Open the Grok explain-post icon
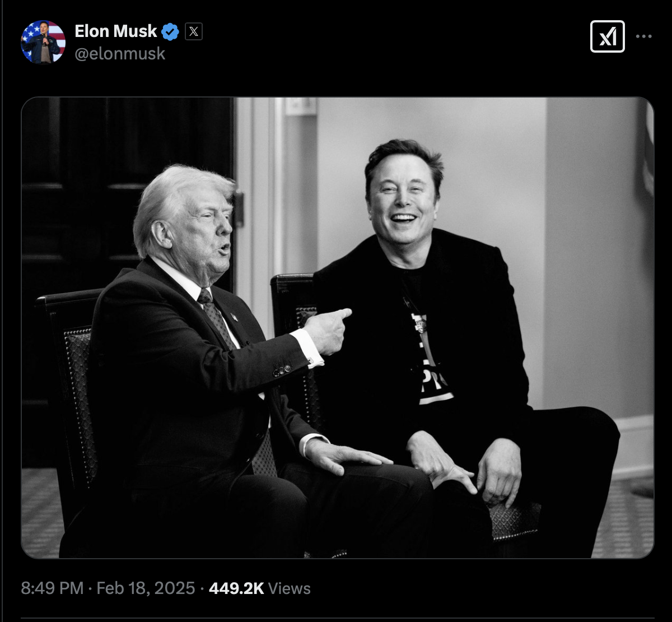The image size is (672, 622). point(608,36)
